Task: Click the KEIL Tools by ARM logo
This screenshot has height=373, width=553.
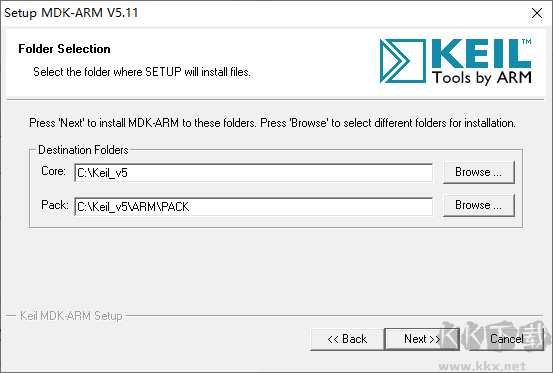Action: 455,61
